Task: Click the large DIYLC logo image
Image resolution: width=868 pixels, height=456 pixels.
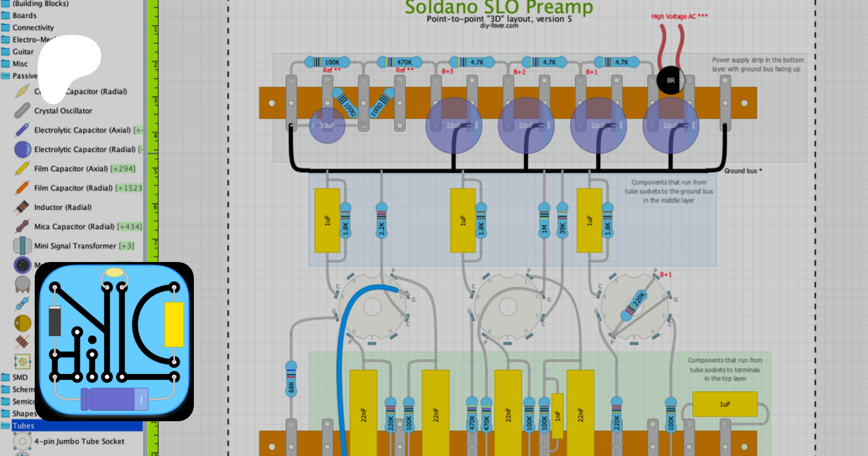Action: pos(114,342)
